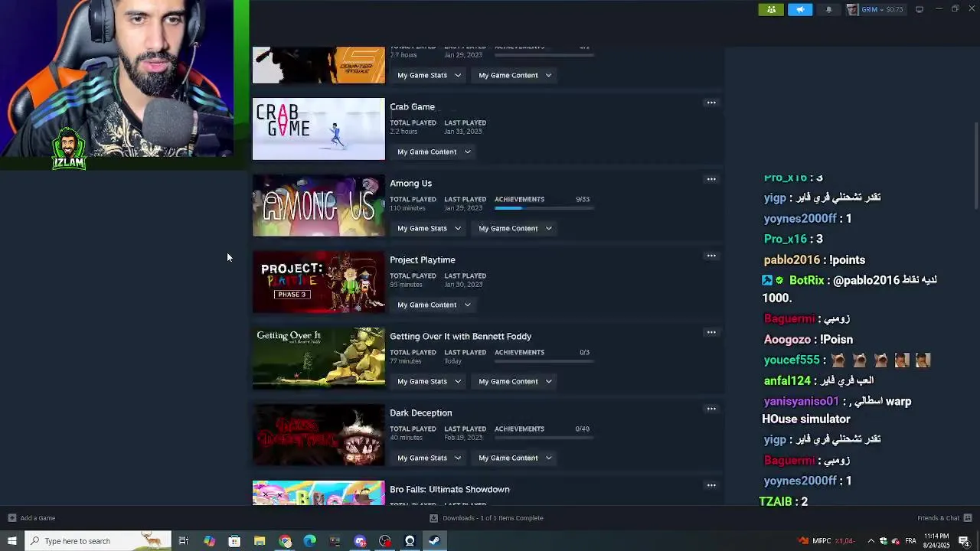
Task: Open Copilot from taskbar
Action: 209,541
